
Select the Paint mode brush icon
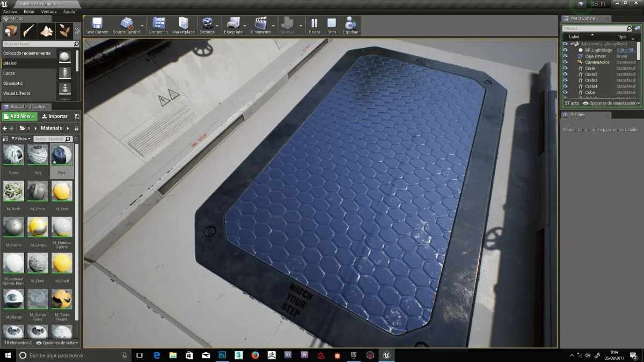tap(28, 31)
